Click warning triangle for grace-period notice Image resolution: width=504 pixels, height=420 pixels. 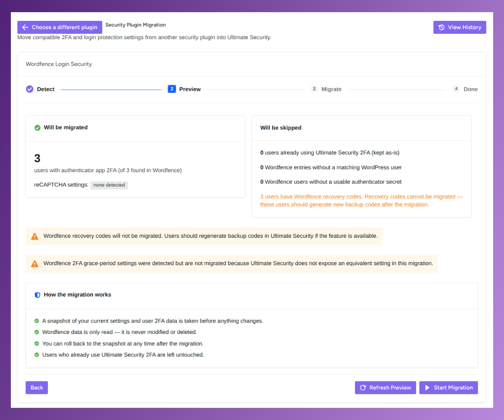tap(35, 264)
